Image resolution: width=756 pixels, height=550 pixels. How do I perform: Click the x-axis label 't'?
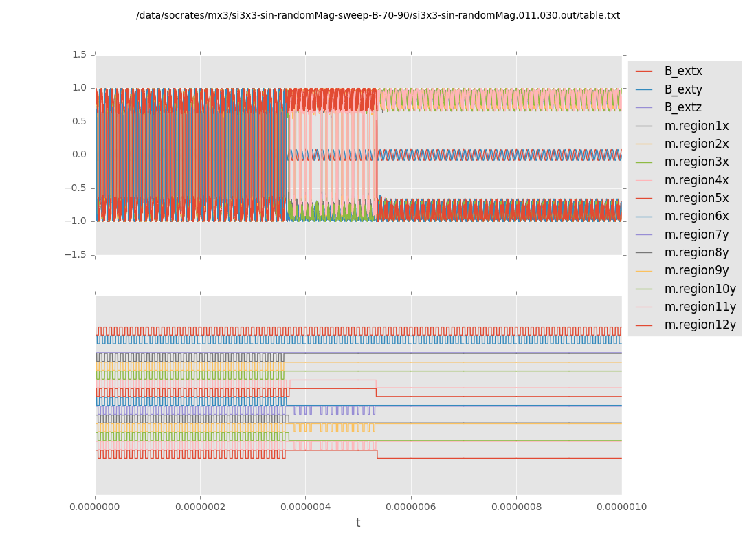coord(357,522)
